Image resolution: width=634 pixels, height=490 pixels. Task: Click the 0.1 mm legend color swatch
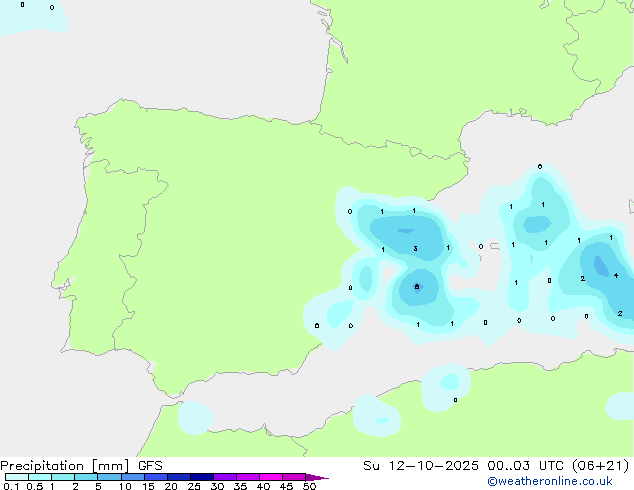tap(17, 477)
